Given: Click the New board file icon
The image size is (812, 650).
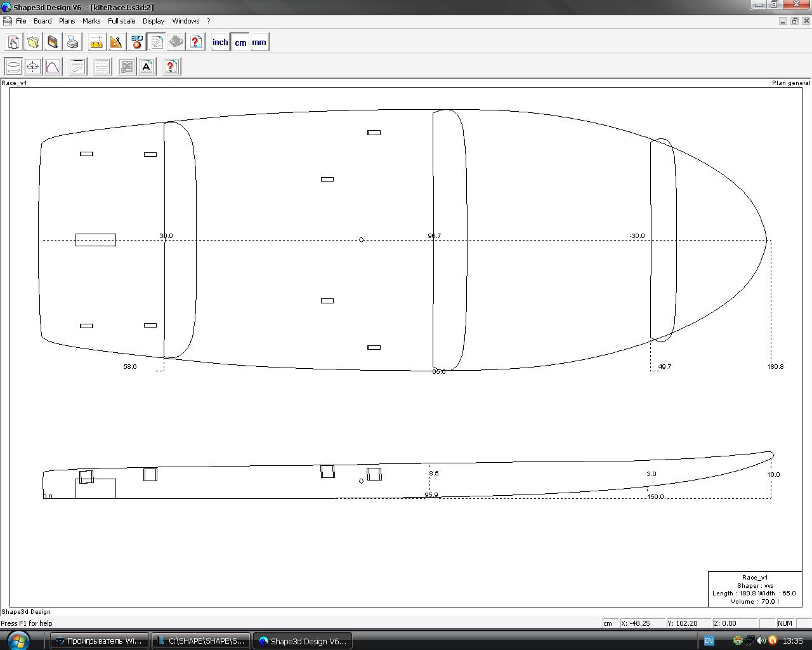Looking at the screenshot, I should point(13,43).
